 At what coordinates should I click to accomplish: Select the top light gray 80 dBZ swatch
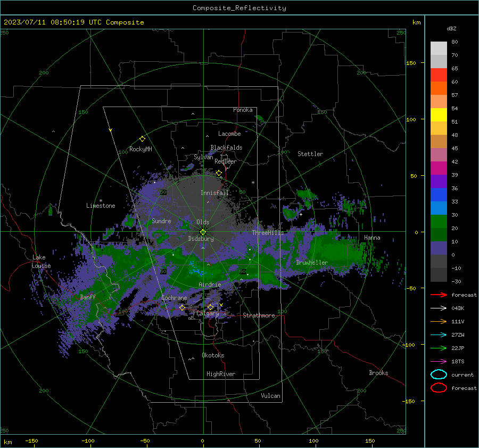[439, 48]
